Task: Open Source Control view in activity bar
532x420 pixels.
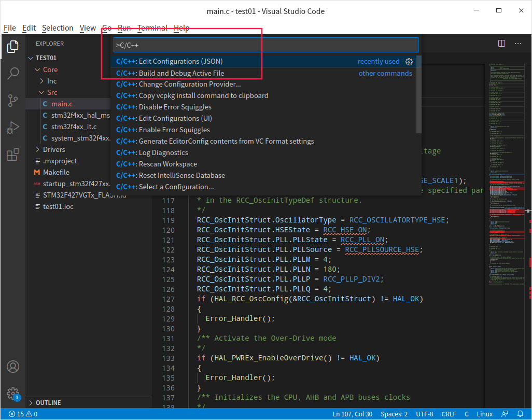Action: pos(13,101)
